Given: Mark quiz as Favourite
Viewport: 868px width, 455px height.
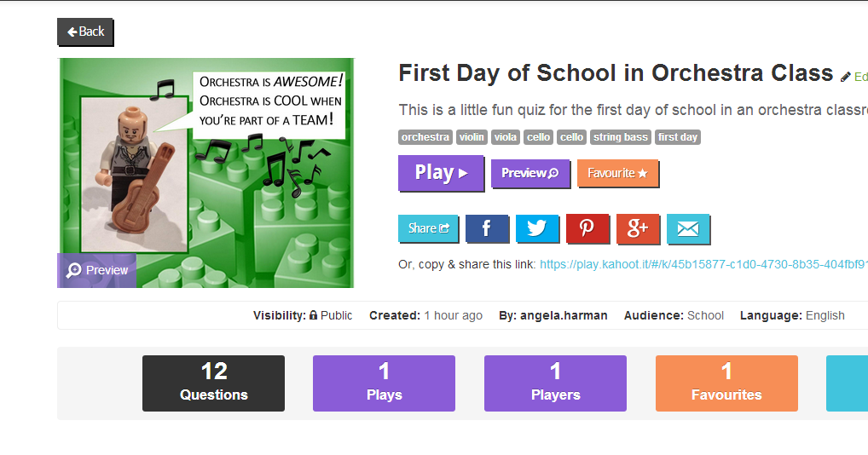Looking at the screenshot, I should click(617, 173).
